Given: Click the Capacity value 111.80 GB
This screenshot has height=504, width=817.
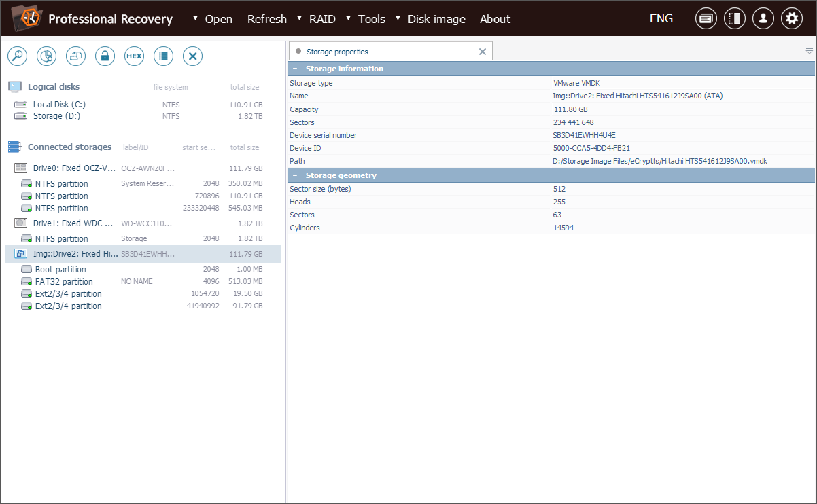Looking at the screenshot, I should [x=571, y=109].
